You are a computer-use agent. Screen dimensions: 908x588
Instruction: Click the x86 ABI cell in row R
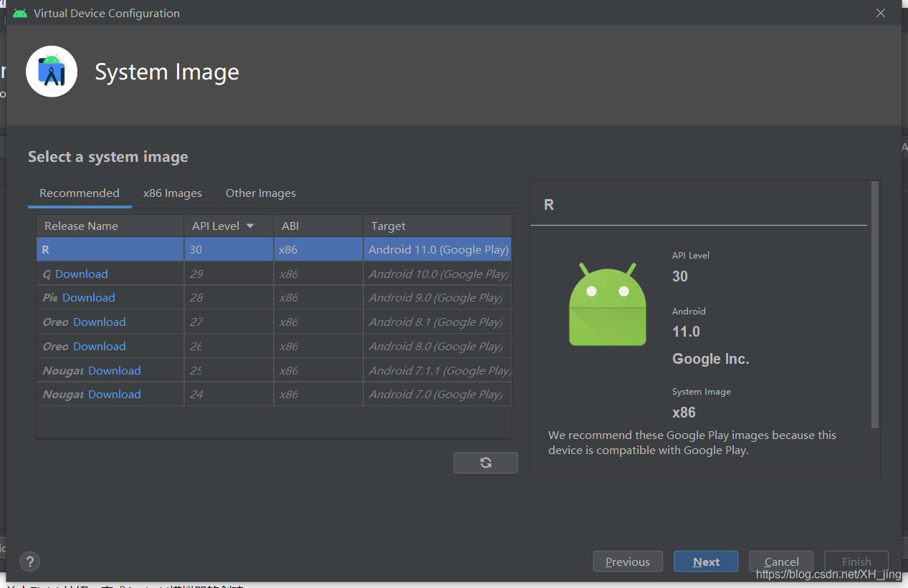click(318, 249)
